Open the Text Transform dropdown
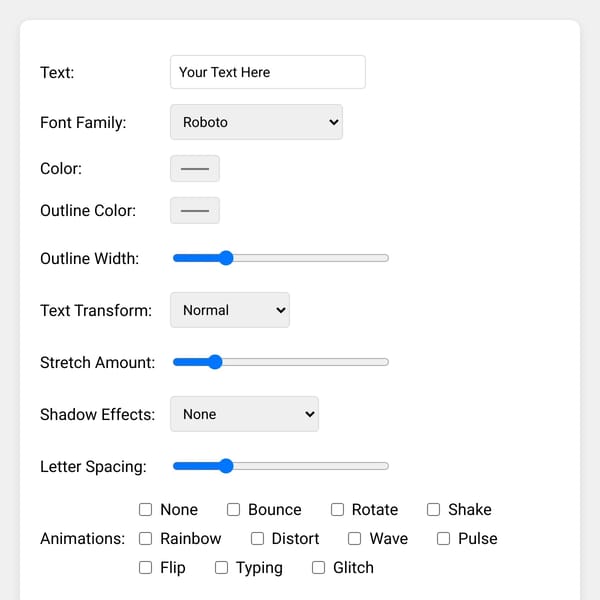Image resolution: width=600 pixels, height=600 pixels. (x=230, y=310)
